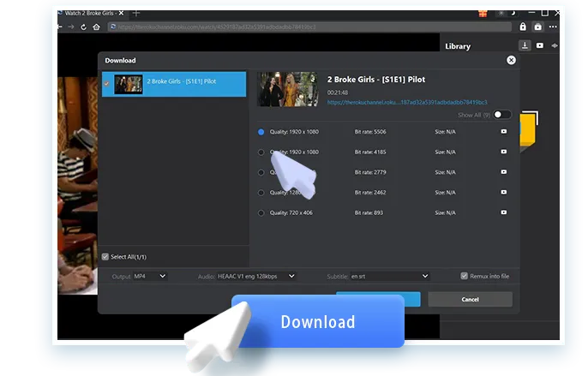Uncheck the Select All(1/1) checkbox
The image size is (588, 376).
105,257
